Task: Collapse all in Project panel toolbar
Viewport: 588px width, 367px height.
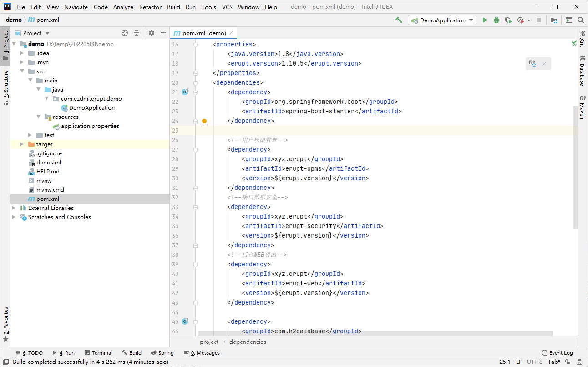Action: (137, 33)
